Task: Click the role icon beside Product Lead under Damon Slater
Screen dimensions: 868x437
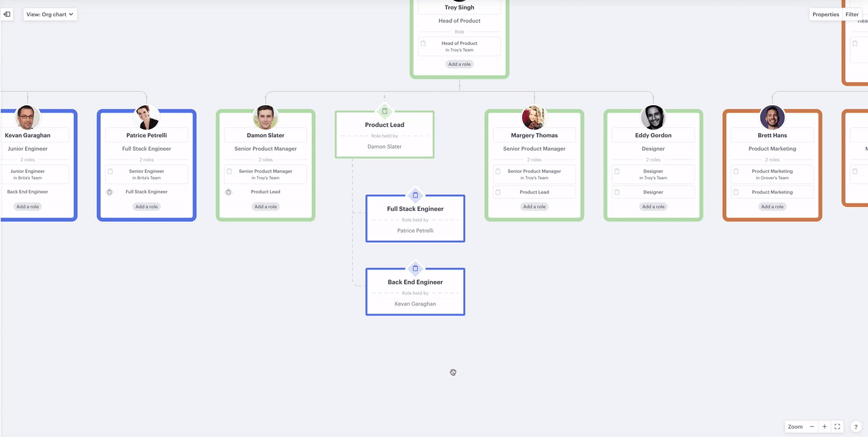Action: click(x=229, y=192)
